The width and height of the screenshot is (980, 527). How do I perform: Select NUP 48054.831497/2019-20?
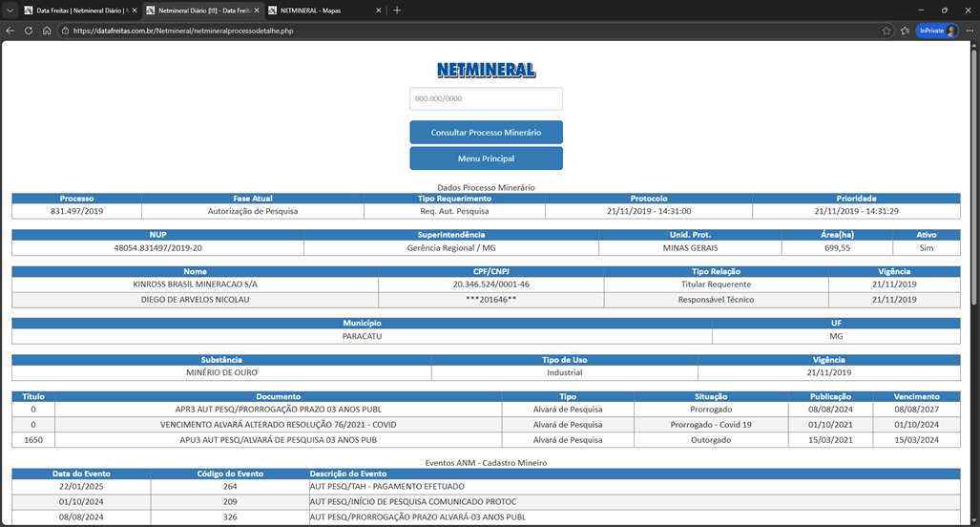tap(158, 248)
